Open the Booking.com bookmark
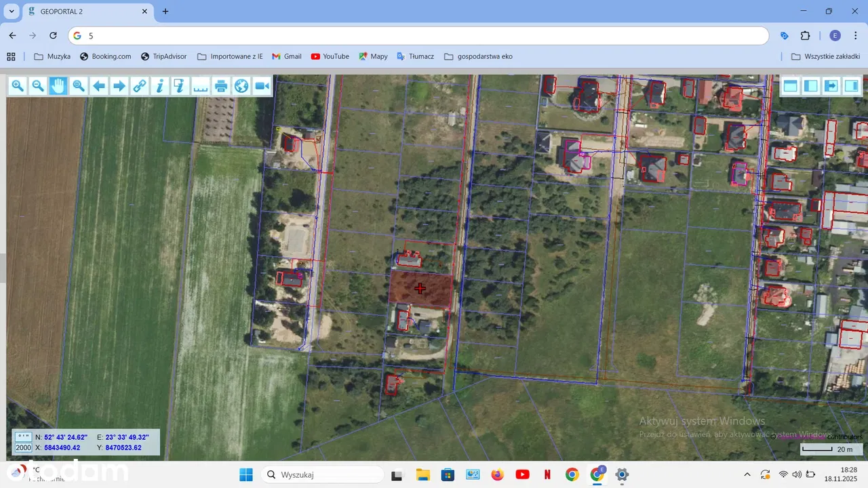Viewport: 868px width, 488px height. click(105, 56)
